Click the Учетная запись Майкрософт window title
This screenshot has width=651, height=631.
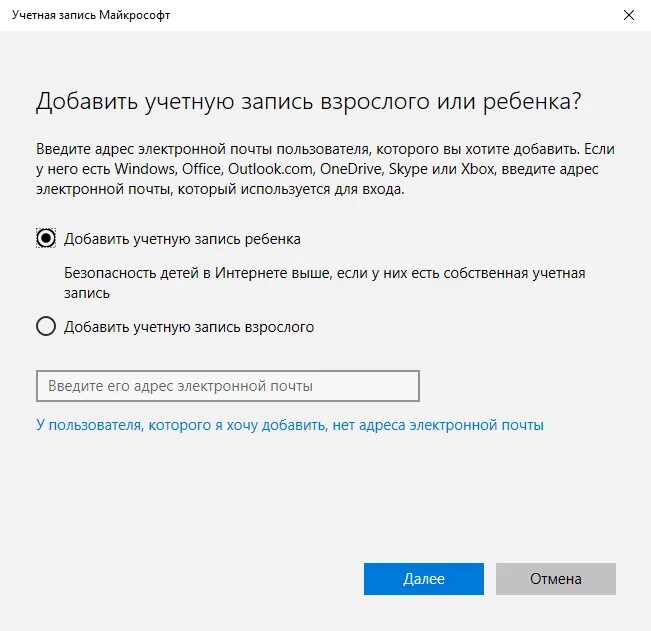tap(91, 15)
